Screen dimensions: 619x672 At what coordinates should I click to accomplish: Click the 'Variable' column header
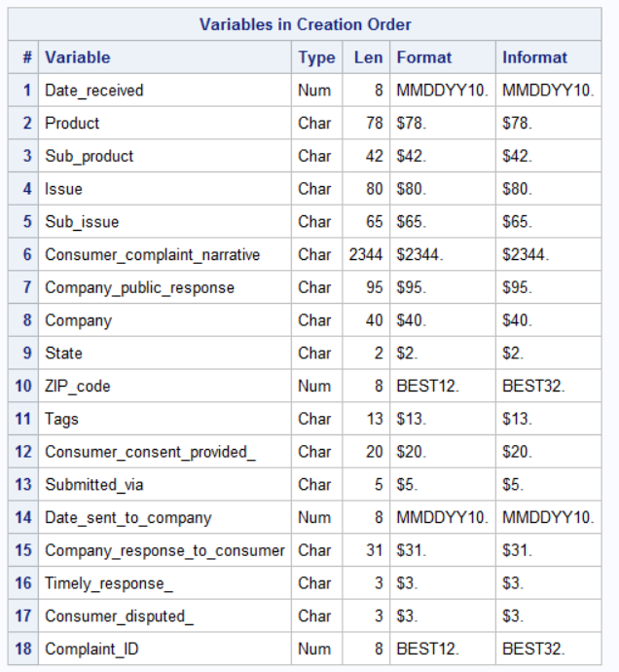[78, 57]
